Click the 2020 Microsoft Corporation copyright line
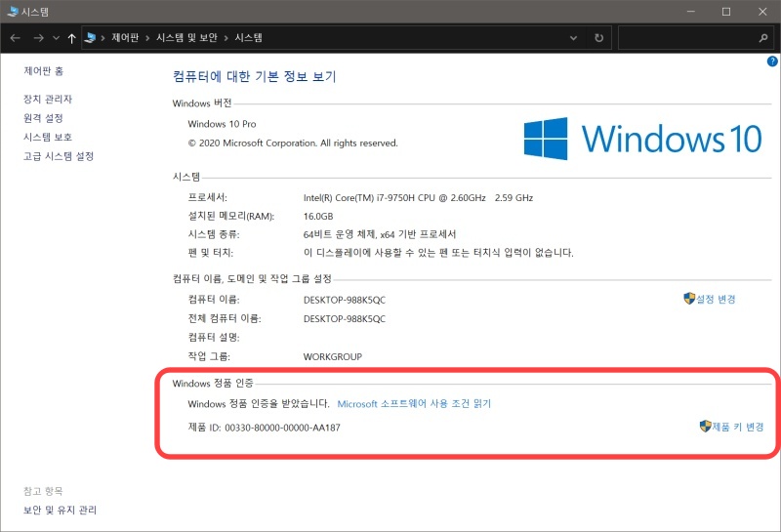The image size is (781, 532). 293,143
